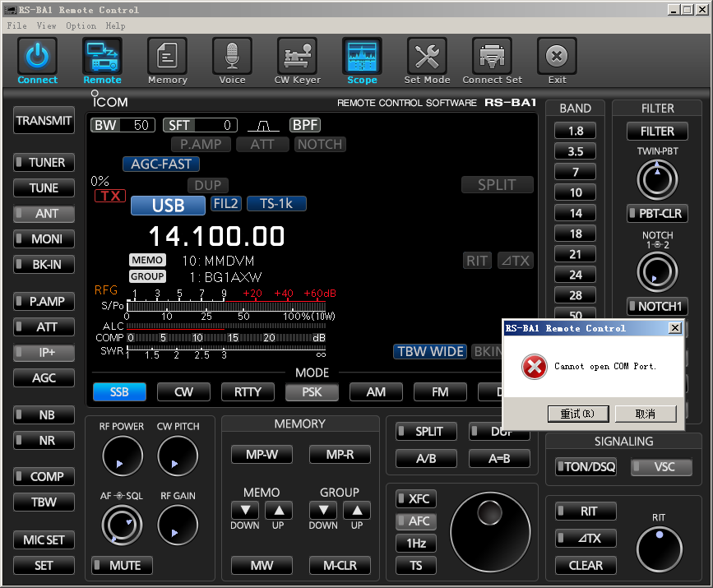Select the 1.8 MHz band button
The image size is (713, 588).
tap(575, 131)
